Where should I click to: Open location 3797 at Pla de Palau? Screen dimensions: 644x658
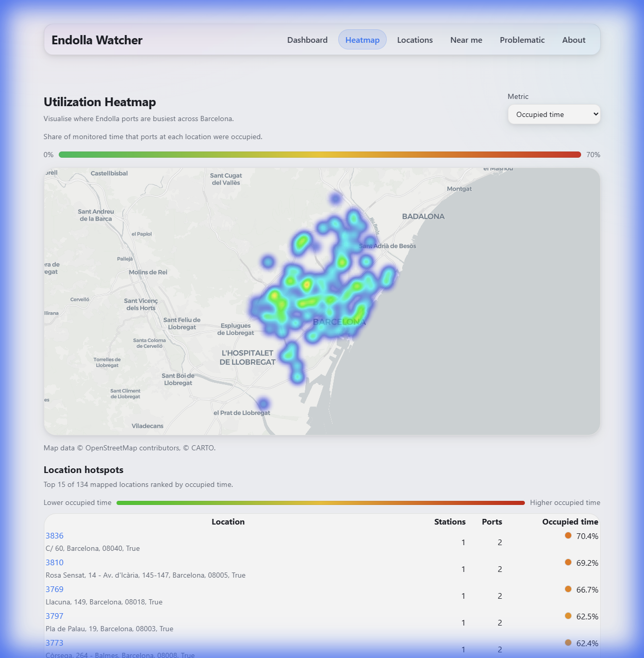pyautogui.click(x=54, y=616)
